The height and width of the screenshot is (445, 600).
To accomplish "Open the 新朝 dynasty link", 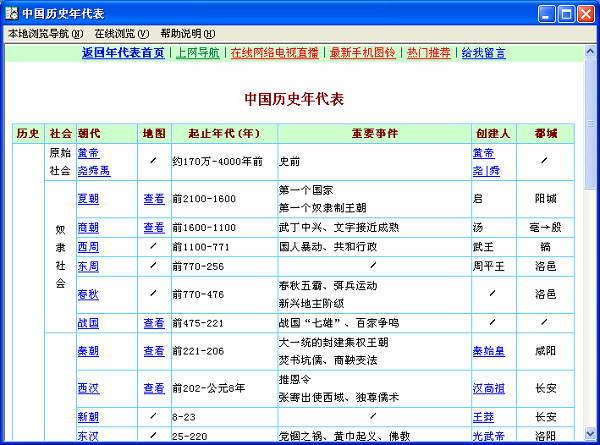I will tap(88, 417).
